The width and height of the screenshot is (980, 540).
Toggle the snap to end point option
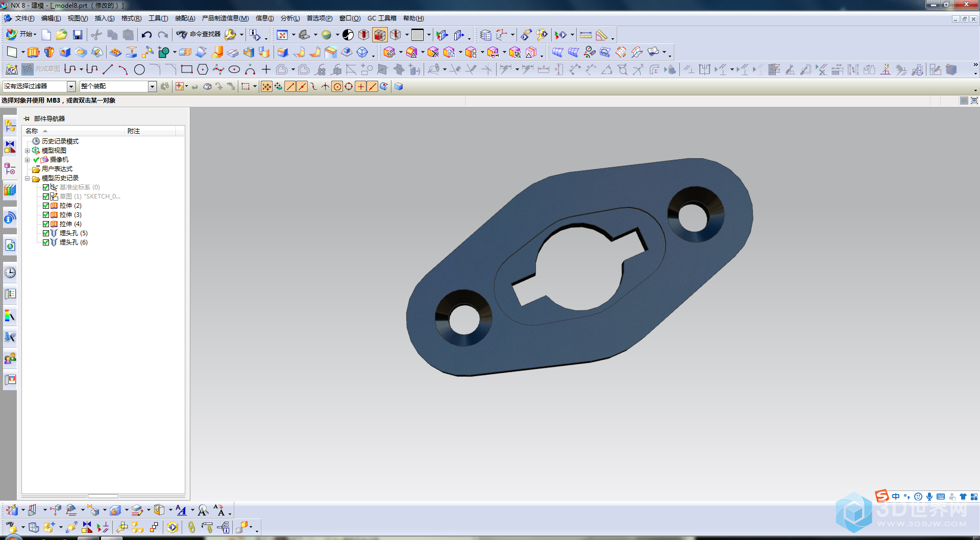[x=290, y=86]
